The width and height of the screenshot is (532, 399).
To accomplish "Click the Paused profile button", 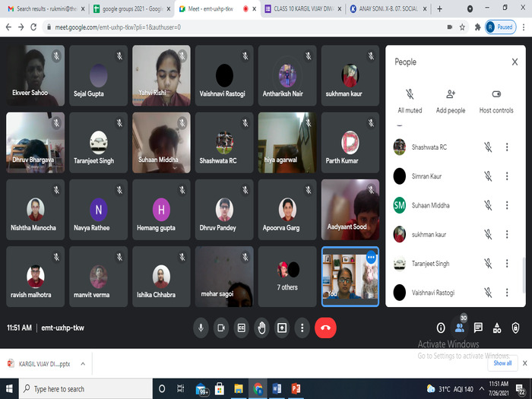I will point(500,27).
